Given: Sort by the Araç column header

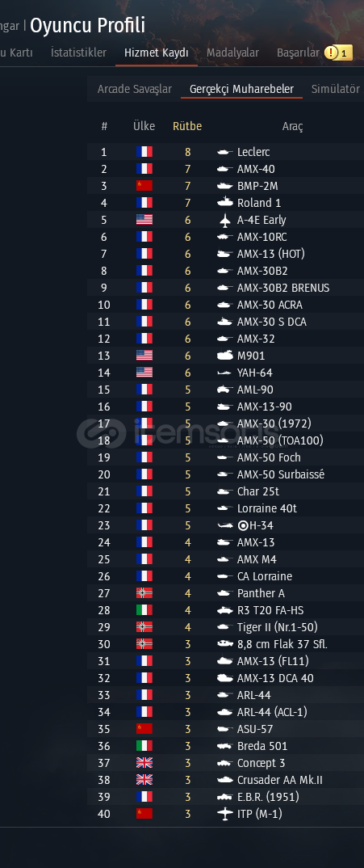Looking at the screenshot, I should 293,126.
